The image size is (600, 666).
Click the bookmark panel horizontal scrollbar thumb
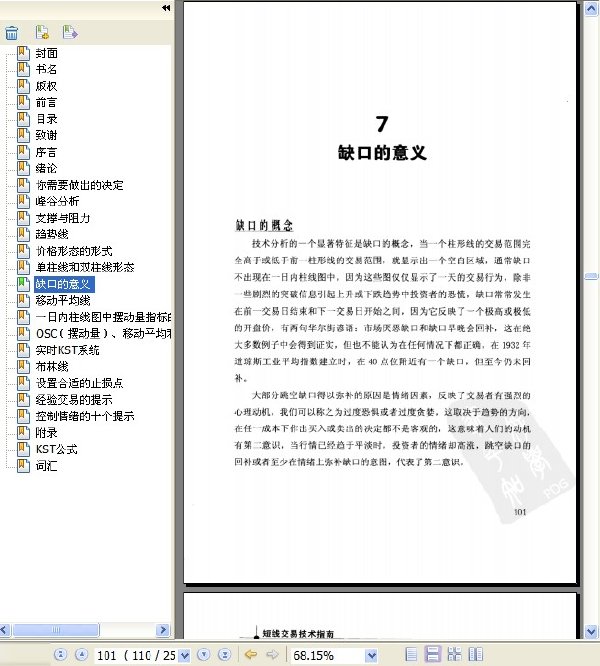pos(56,629)
